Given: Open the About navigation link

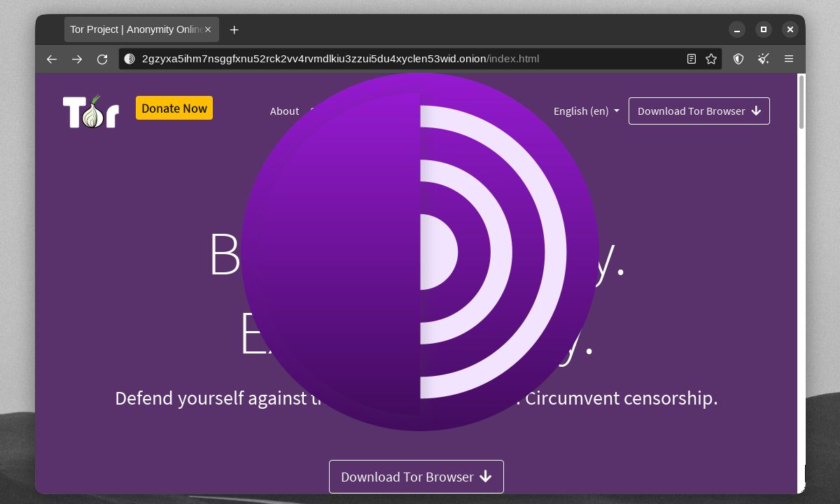Looking at the screenshot, I should [x=284, y=111].
